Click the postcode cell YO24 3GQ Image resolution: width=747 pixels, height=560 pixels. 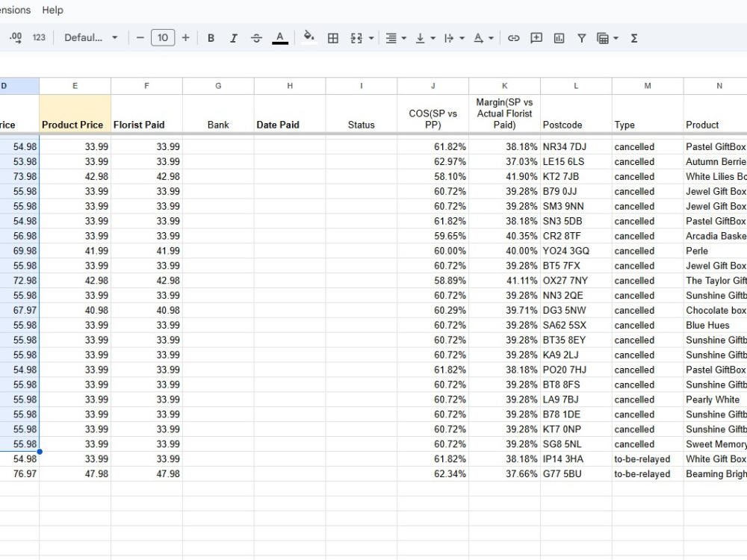point(576,250)
